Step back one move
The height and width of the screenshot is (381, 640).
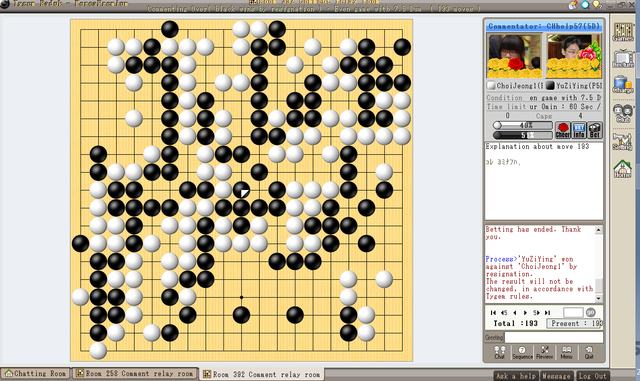[x=515, y=312]
